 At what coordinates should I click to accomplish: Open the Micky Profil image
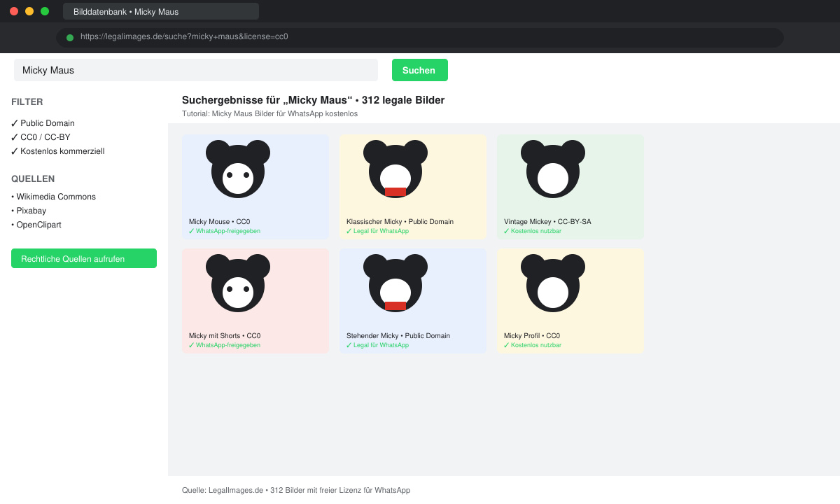(570, 301)
